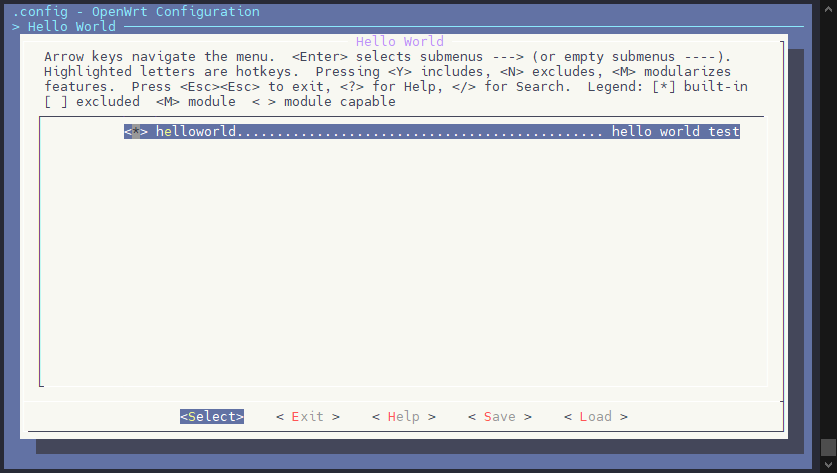
Task: Click the Save button
Action: click(500, 416)
